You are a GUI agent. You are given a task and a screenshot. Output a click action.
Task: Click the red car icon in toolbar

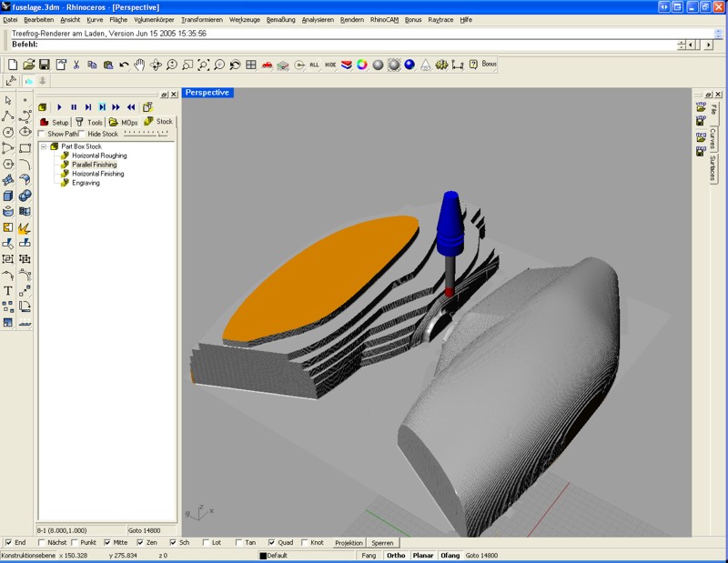267,65
